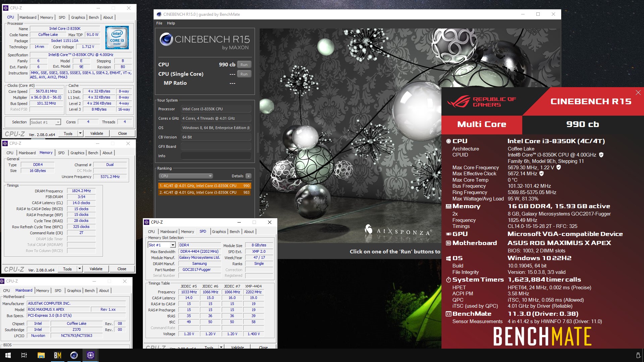Click Windows OS icon in BenchMate panel
The height and width of the screenshot is (362, 644).
point(448,258)
